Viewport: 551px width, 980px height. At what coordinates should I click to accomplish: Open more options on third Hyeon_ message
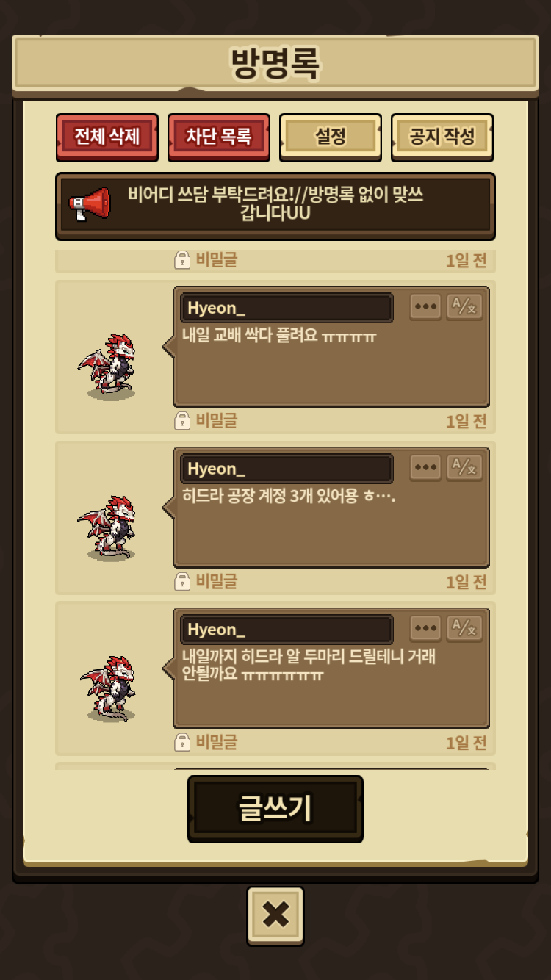(x=425, y=629)
